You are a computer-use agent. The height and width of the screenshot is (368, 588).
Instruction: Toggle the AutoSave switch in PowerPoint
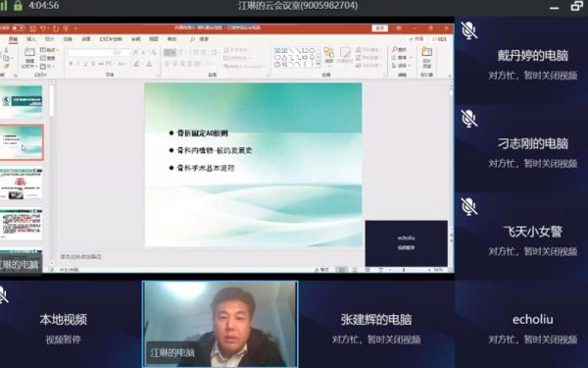tap(18, 28)
